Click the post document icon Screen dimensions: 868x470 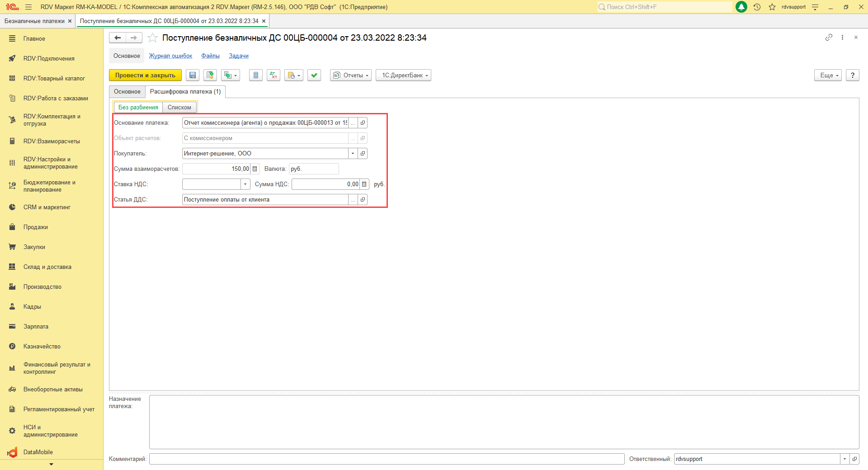click(x=210, y=75)
